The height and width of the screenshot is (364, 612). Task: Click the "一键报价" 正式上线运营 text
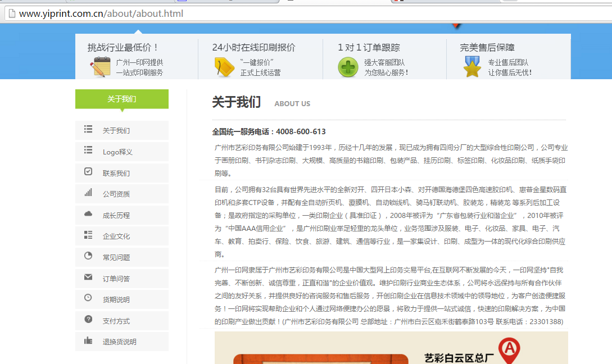click(260, 67)
